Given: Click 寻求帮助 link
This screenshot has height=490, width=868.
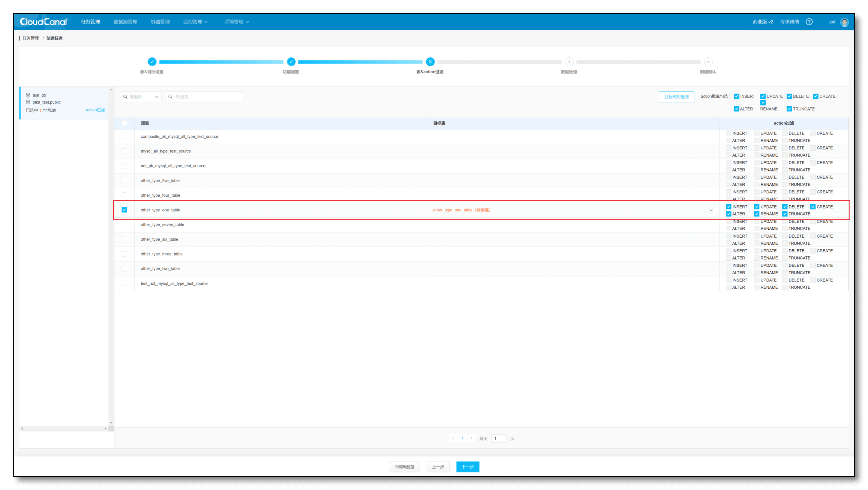Looking at the screenshot, I should pos(789,21).
